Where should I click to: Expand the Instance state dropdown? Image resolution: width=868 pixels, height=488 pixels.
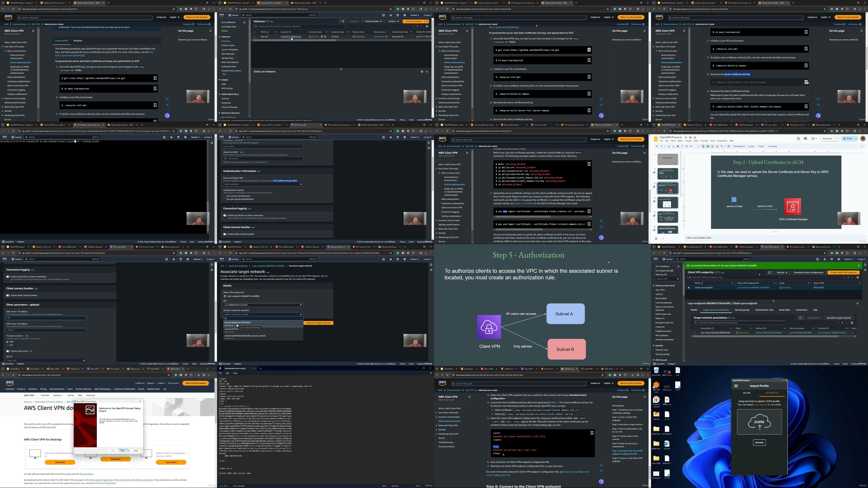(x=373, y=21)
